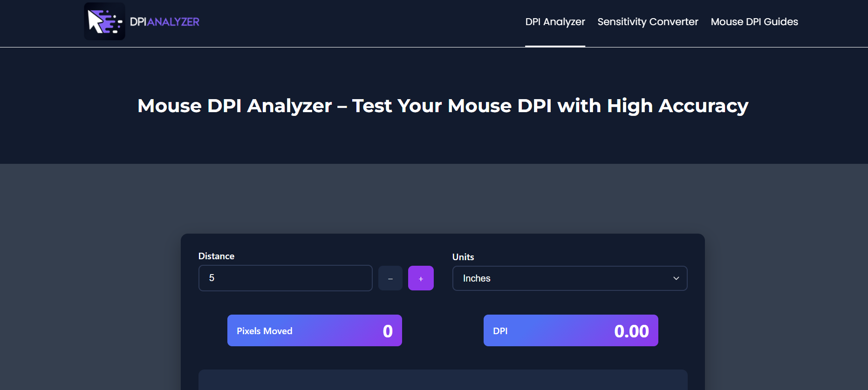The image size is (868, 390).
Task: Open the DPI Analyzer nav tab
Action: tap(555, 22)
